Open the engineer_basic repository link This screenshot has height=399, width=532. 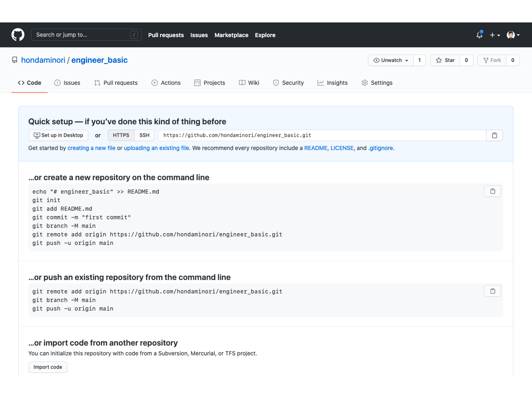point(99,60)
